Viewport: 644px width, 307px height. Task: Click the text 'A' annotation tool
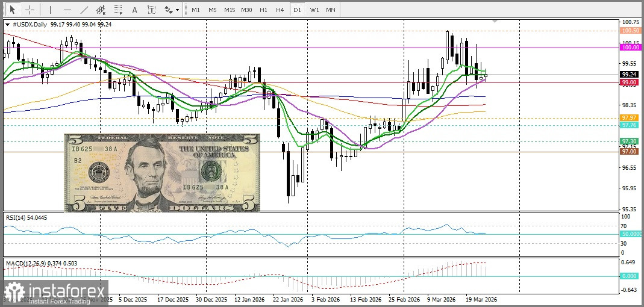click(134, 10)
